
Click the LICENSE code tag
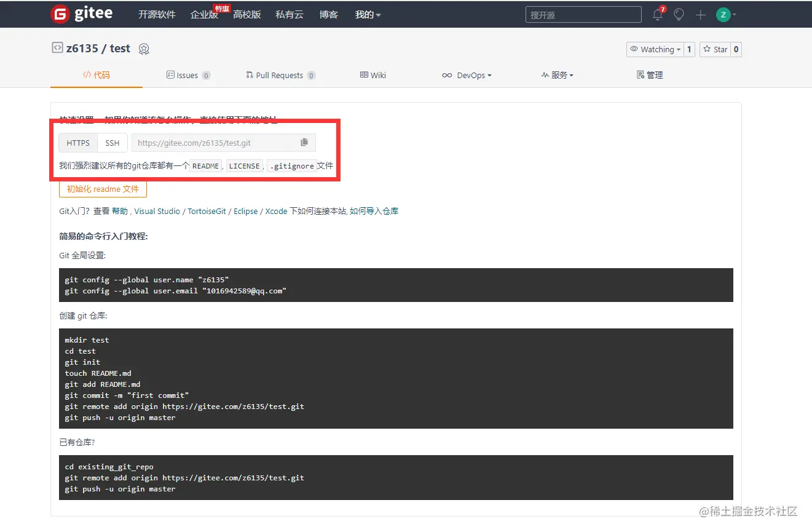[244, 166]
